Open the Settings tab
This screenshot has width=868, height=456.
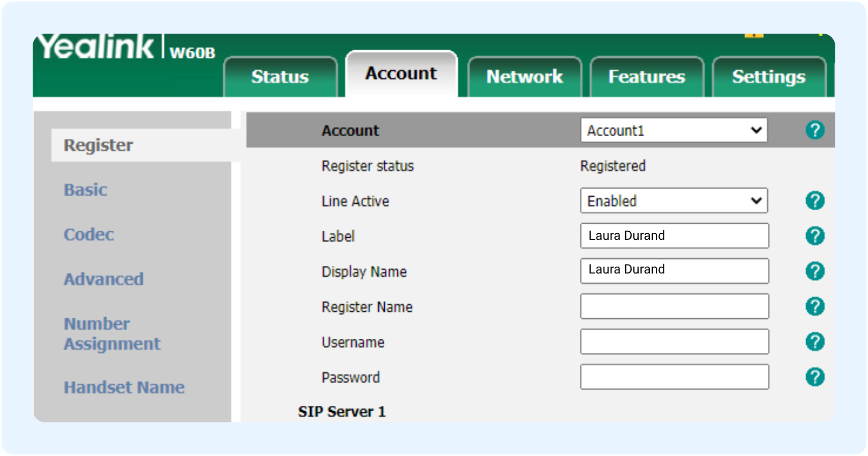[768, 77]
